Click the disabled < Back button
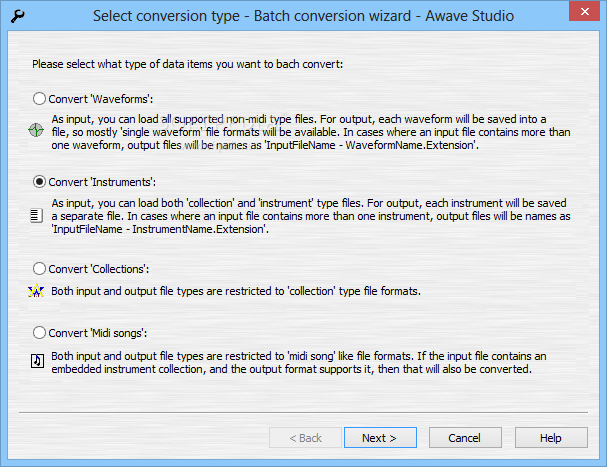The height and width of the screenshot is (467, 607). (x=305, y=438)
